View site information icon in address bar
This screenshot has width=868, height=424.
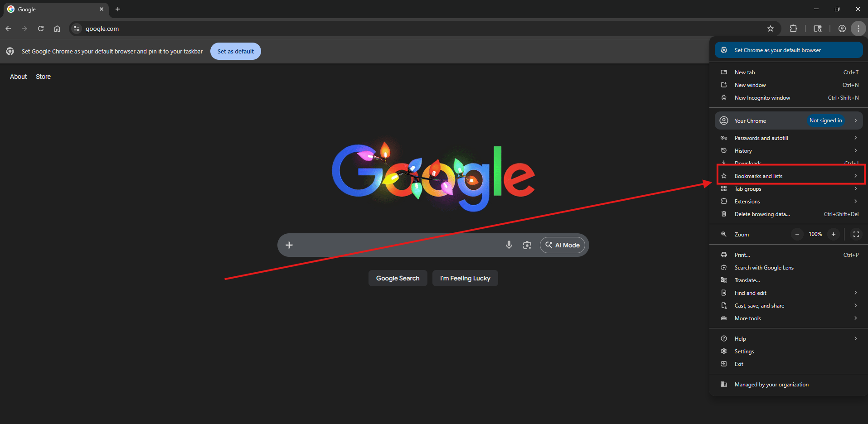(77, 29)
